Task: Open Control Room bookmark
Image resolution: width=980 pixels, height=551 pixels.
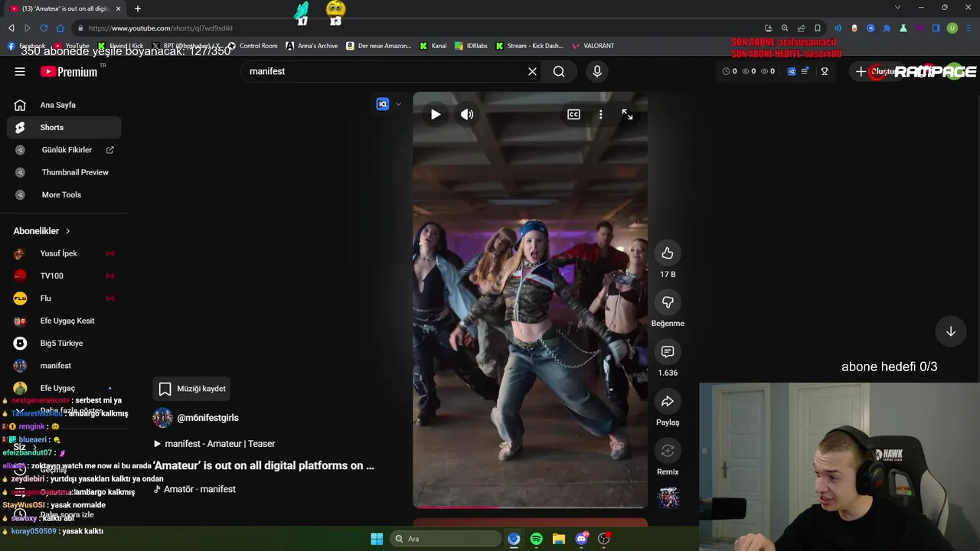Action: pos(253,46)
